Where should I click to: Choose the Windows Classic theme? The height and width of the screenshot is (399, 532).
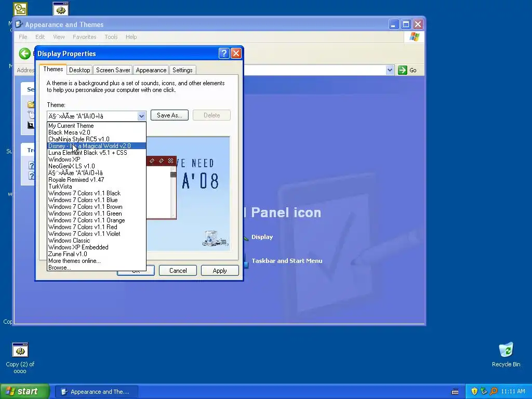tap(96, 241)
